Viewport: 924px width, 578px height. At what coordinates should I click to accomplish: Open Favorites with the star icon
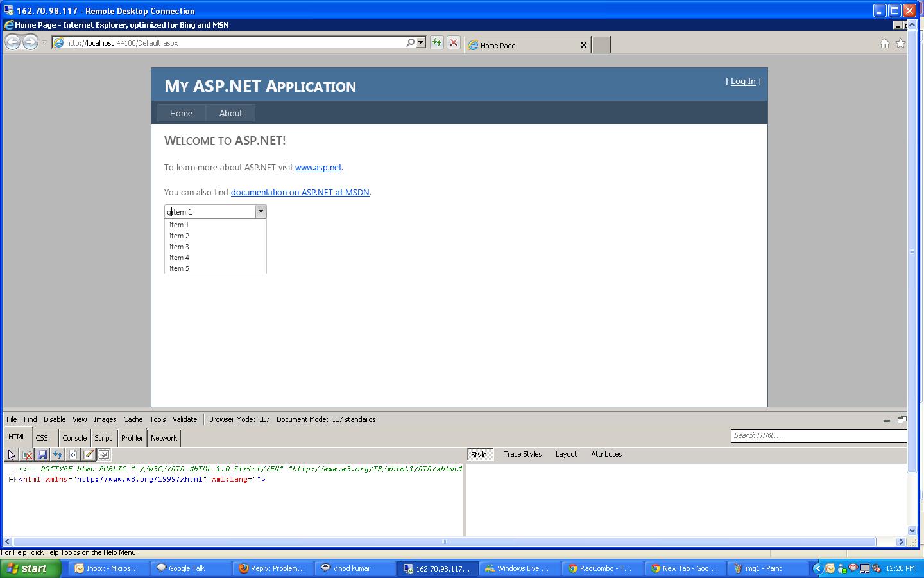[900, 44]
